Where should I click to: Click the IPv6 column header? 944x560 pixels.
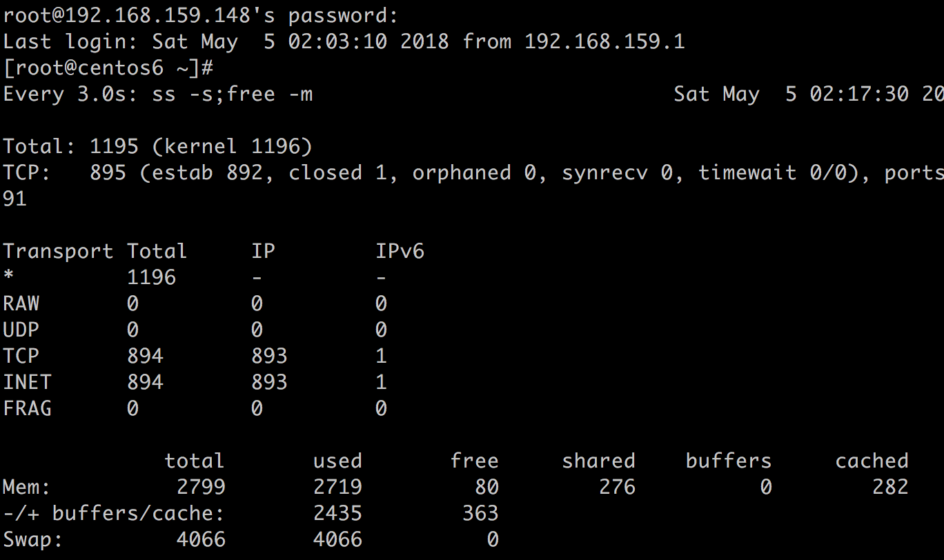click(400, 251)
